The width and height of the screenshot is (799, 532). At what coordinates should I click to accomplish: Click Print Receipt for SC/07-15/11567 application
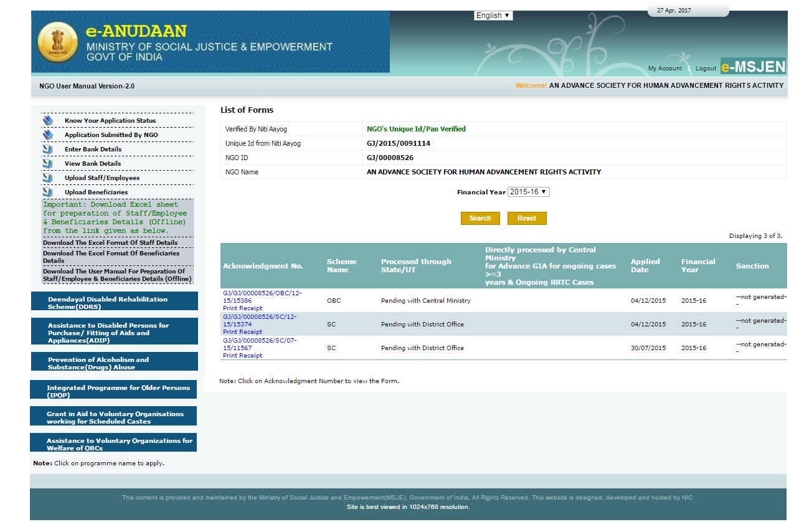pos(242,356)
